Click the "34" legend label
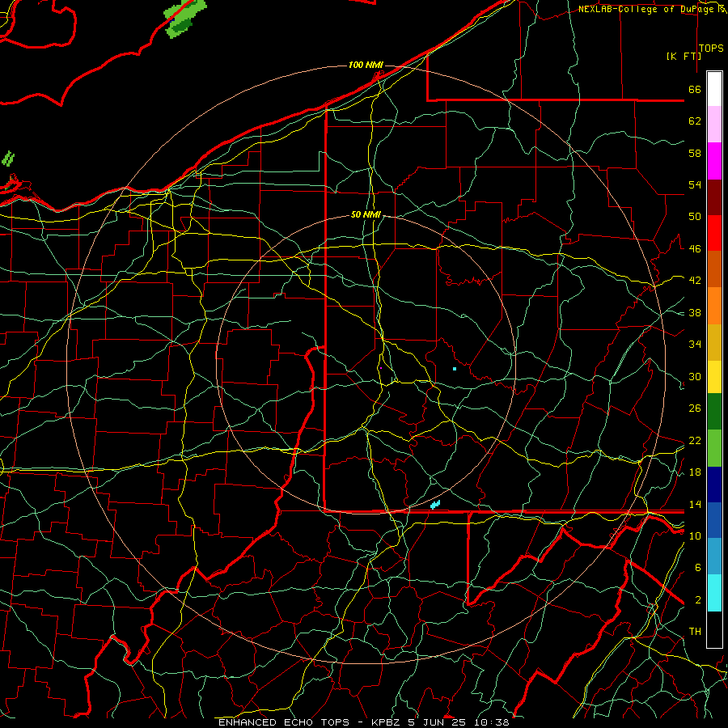728x728 pixels. click(695, 345)
